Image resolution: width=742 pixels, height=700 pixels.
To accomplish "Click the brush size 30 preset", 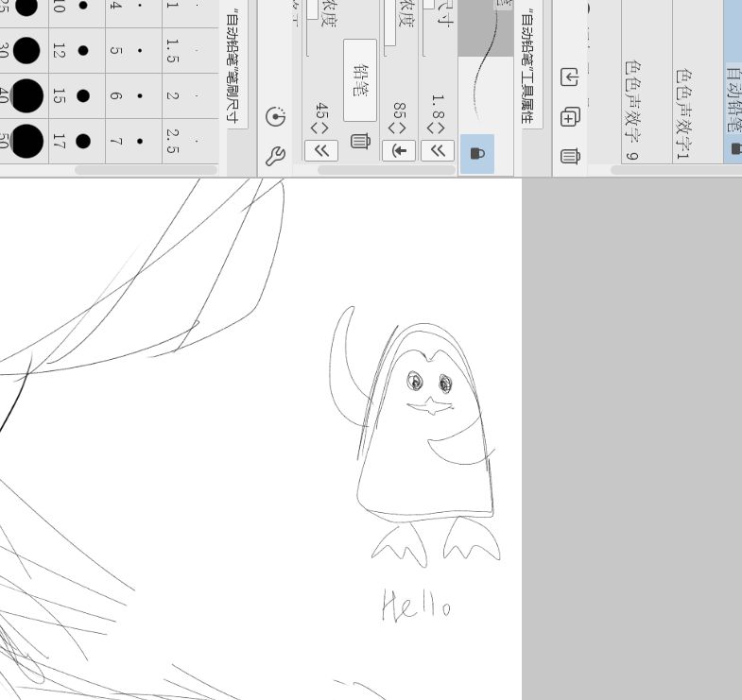I will pyautogui.click(x=24, y=50).
